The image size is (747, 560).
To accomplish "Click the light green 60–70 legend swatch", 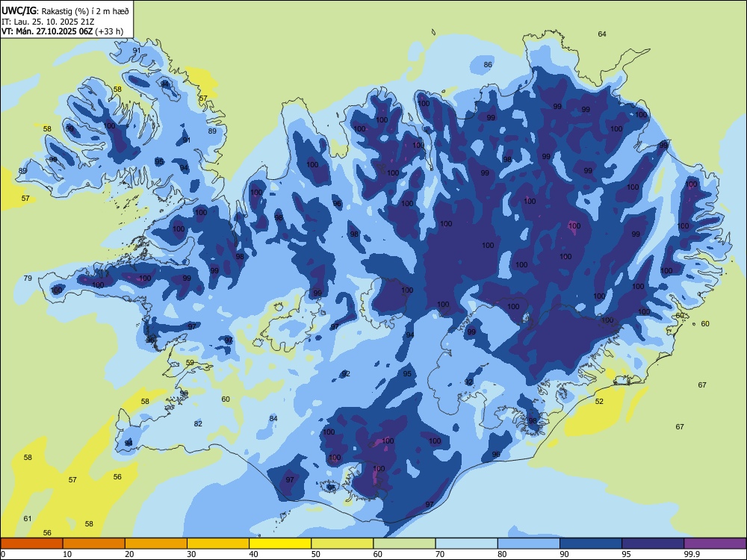I will click(404, 544).
